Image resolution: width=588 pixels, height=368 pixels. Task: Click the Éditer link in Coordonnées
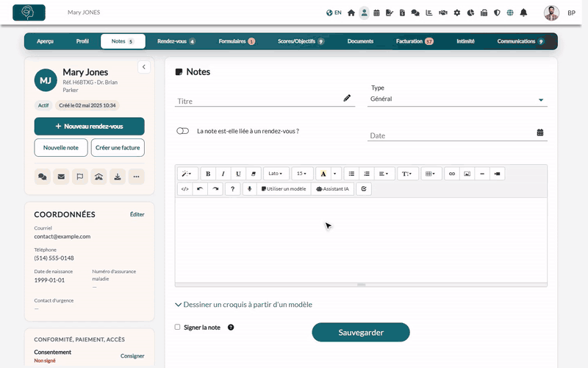point(137,214)
